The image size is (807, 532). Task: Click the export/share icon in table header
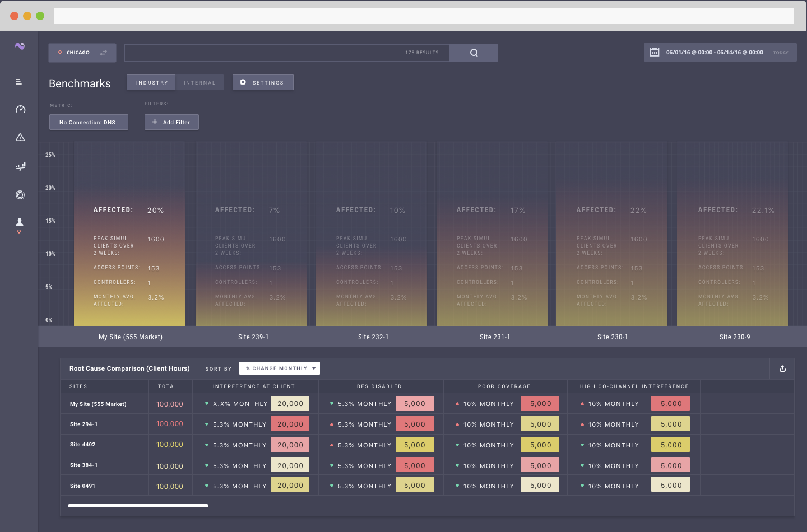coord(782,368)
